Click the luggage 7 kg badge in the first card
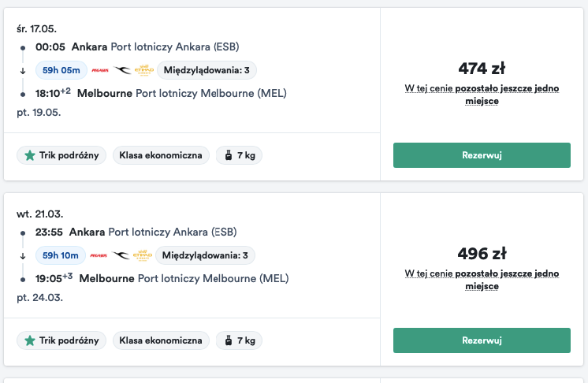 (x=239, y=155)
